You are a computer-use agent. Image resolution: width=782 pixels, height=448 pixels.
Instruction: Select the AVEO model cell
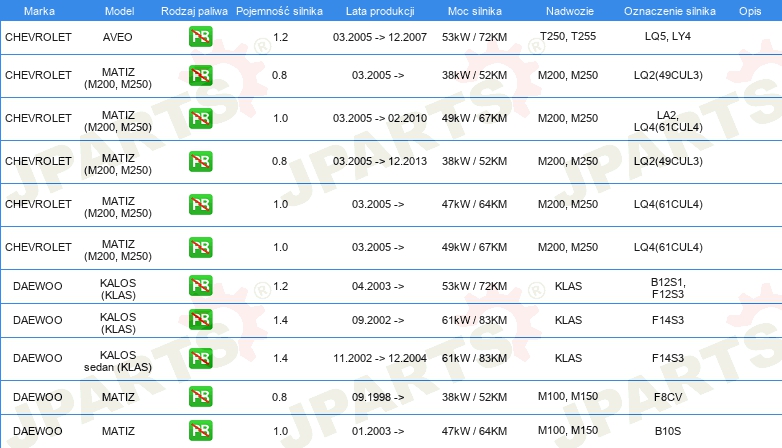(118, 37)
